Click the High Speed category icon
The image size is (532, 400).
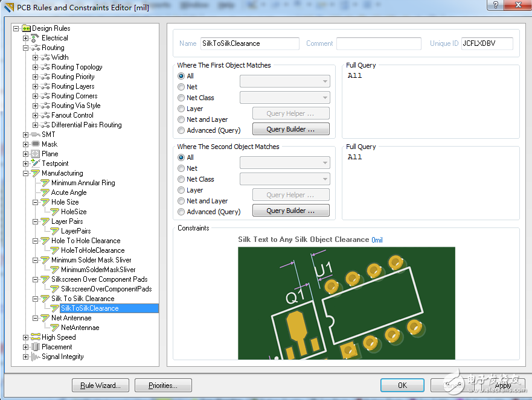coord(35,337)
